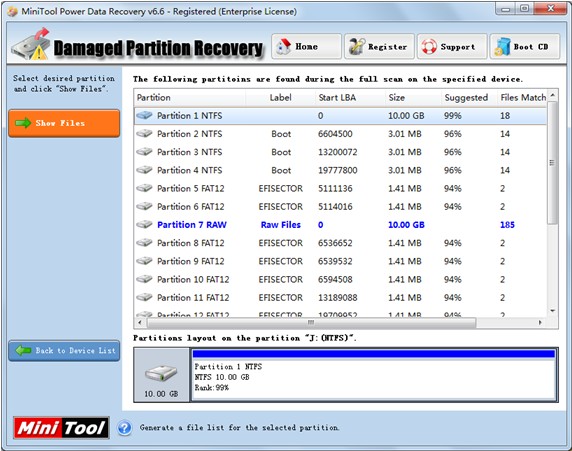Sort by the Size column header

(397, 97)
